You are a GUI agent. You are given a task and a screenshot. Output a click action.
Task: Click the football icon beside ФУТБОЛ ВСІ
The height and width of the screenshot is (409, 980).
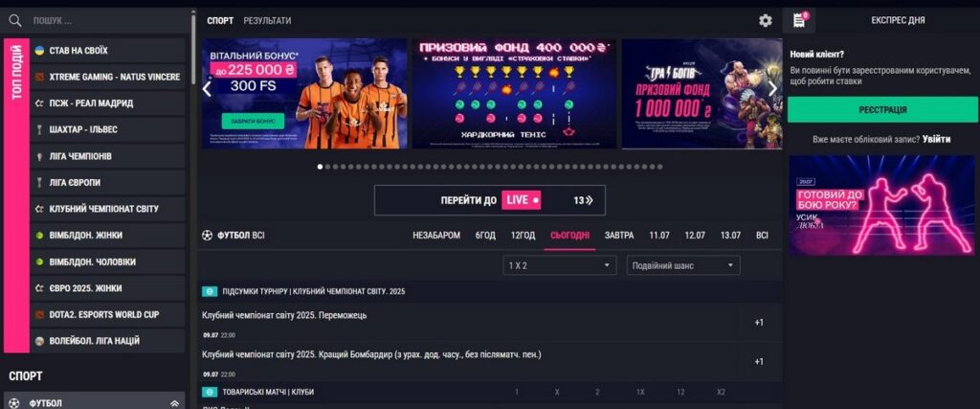208,236
